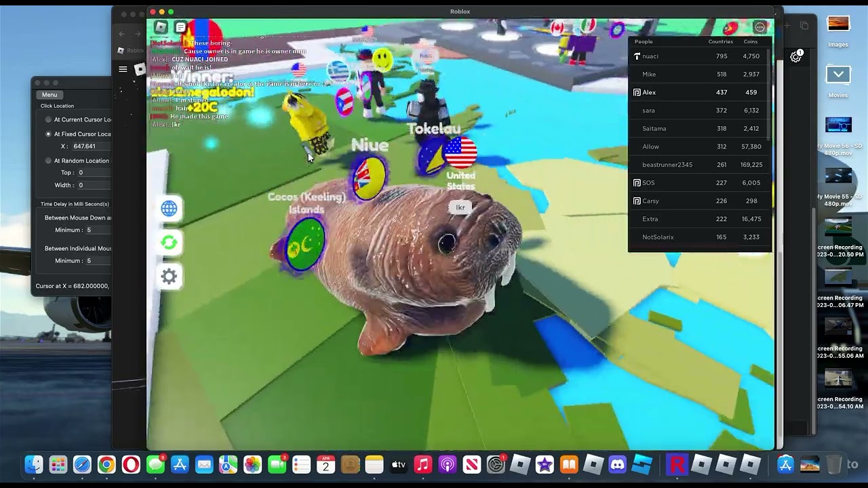Viewport: 868px width, 488px height.
Task: Select Screen Recording ending 55.06 AM
Action: [x=840, y=339]
